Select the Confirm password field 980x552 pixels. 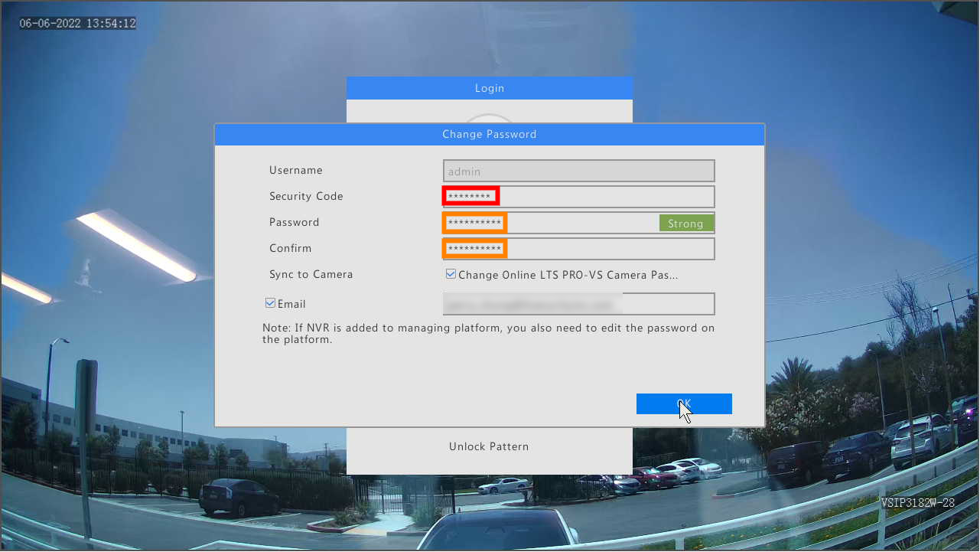pyautogui.click(x=578, y=249)
